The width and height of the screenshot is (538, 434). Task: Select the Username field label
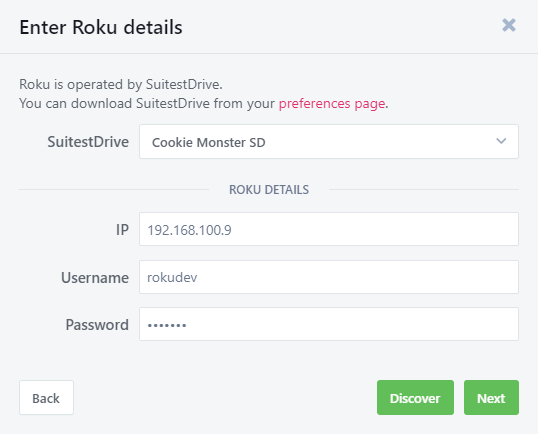95,278
